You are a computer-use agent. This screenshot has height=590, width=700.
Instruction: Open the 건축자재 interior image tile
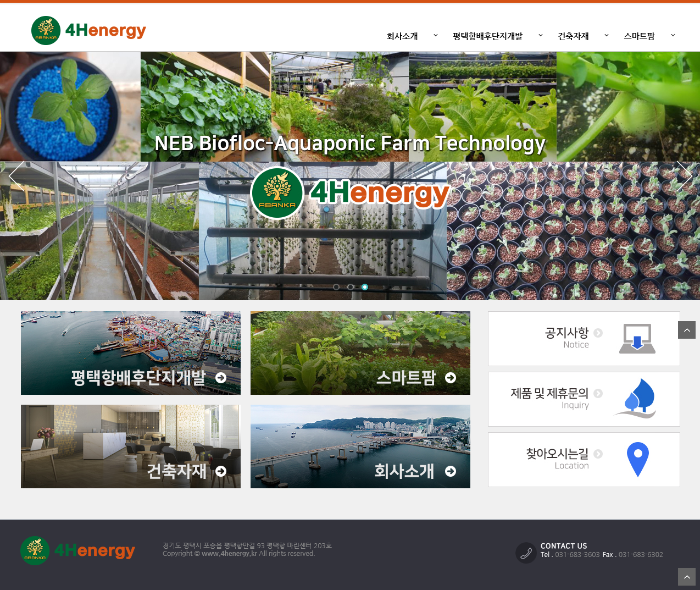point(131,446)
